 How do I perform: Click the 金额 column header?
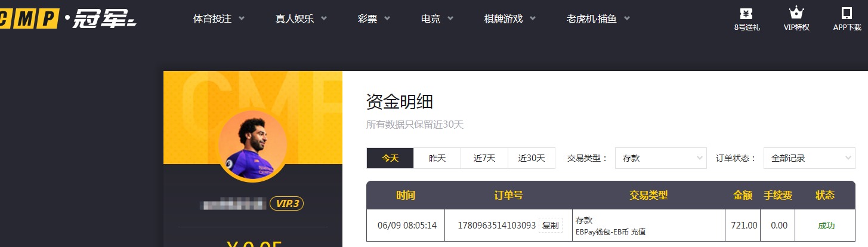point(743,195)
